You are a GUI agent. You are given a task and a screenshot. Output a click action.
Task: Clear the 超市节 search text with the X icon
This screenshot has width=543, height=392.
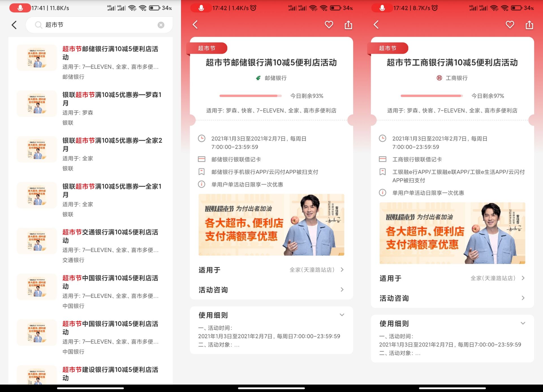point(161,25)
